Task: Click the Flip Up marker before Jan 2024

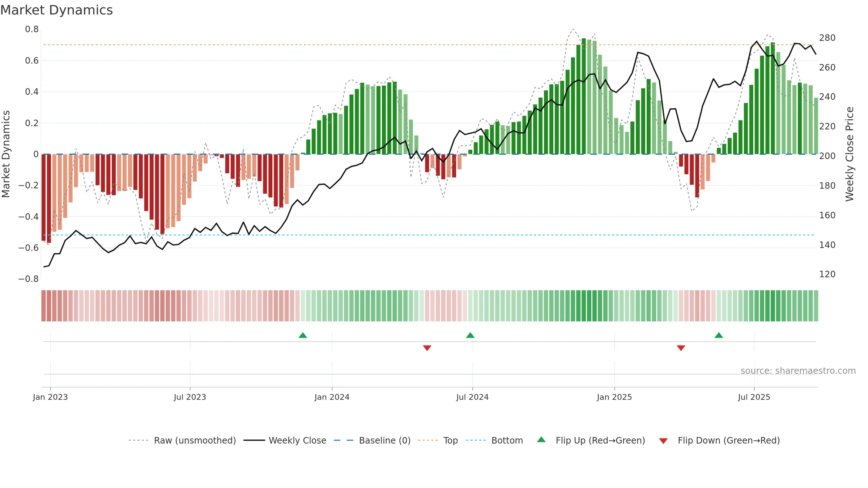Action: click(303, 335)
